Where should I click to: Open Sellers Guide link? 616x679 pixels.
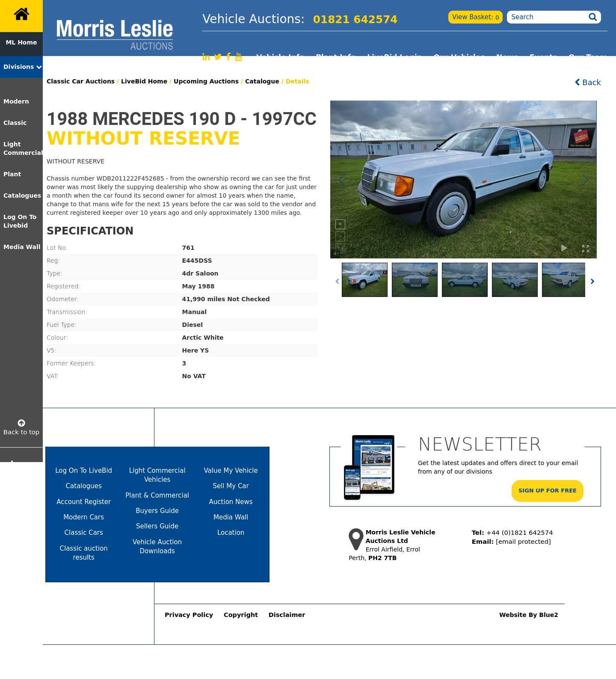[x=157, y=526]
